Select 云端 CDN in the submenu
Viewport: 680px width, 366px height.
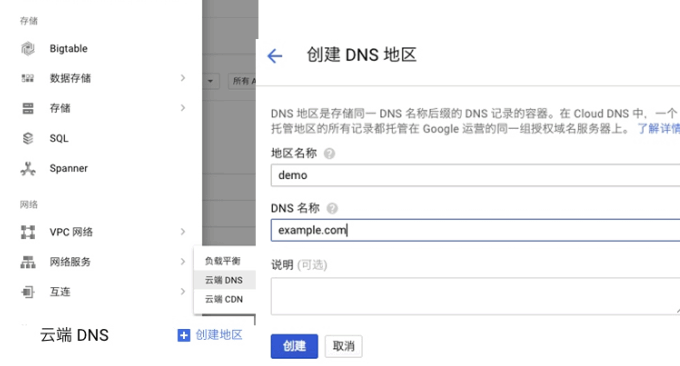click(x=225, y=299)
